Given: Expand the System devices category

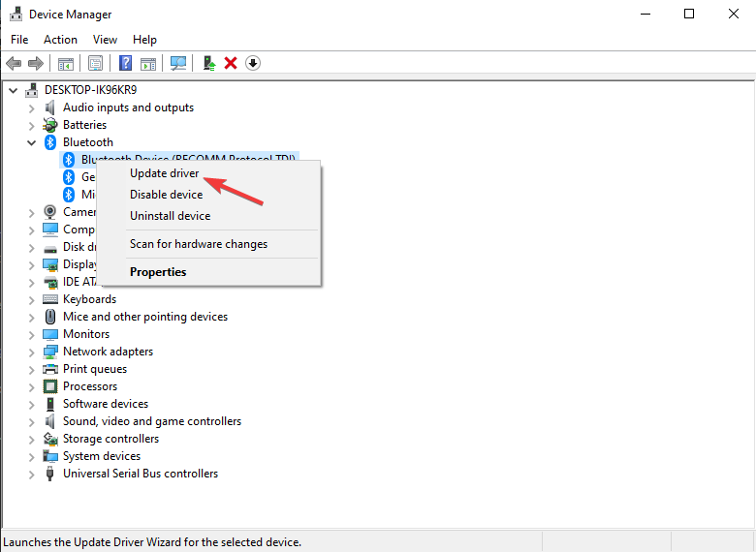Looking at the screenshot, I should coord(31,457).
